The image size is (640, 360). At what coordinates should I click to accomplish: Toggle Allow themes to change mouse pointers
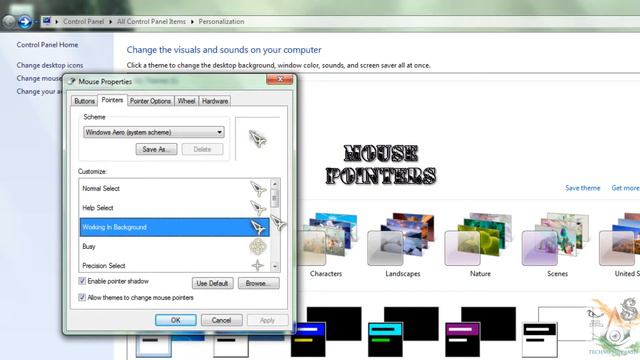(x=82, y=297)
